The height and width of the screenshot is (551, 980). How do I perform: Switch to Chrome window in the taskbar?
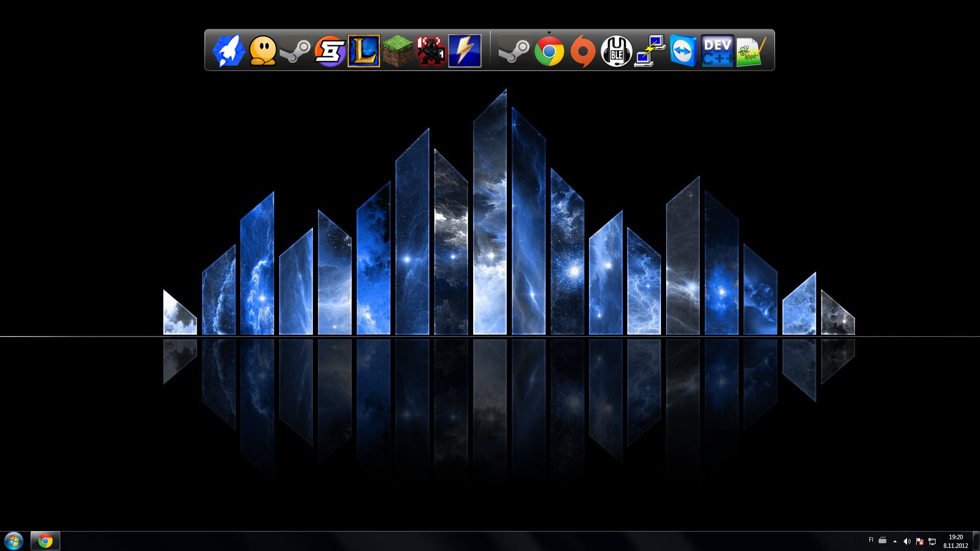(x=45, y=541)
